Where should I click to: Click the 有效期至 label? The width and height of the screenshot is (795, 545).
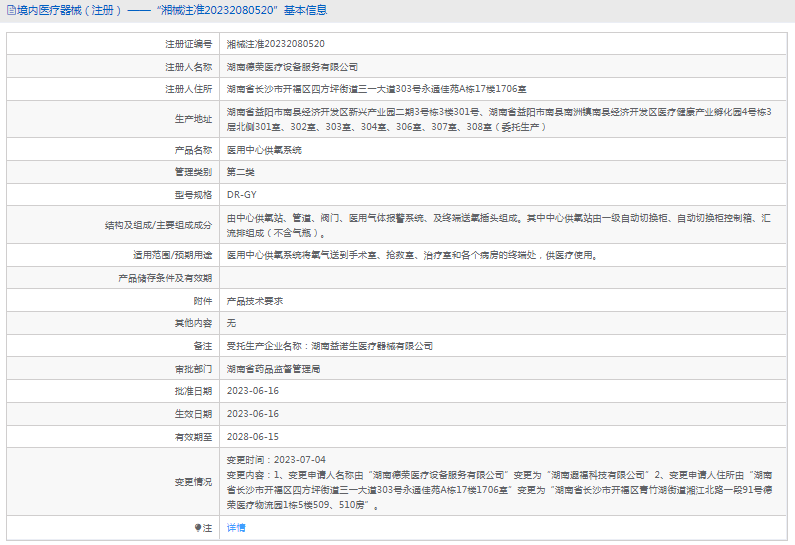pos(193,437)
